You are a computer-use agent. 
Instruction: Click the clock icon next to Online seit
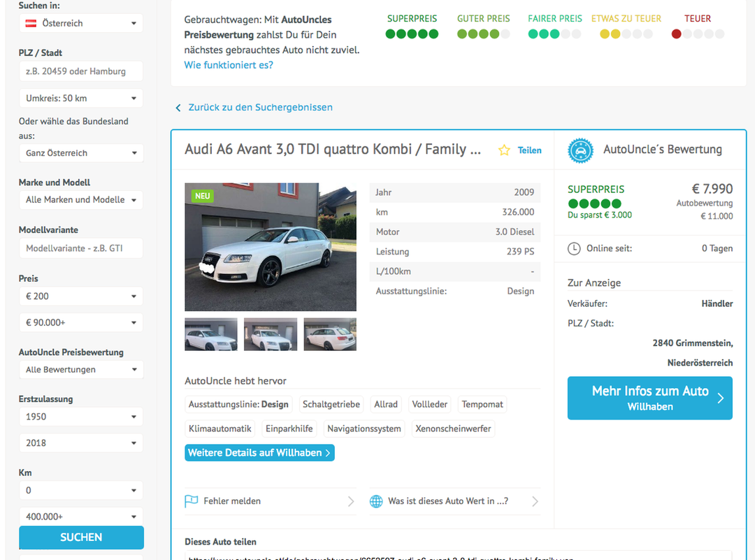coord(574,248)
